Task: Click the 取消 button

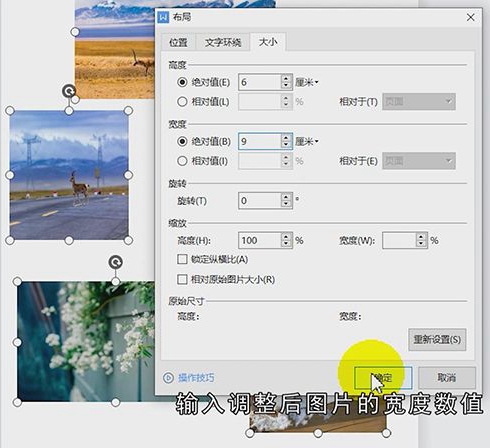Action: point(447,378)
